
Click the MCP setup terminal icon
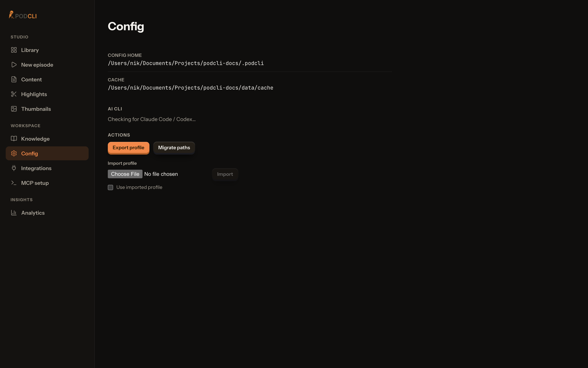[x=14, y=183]
